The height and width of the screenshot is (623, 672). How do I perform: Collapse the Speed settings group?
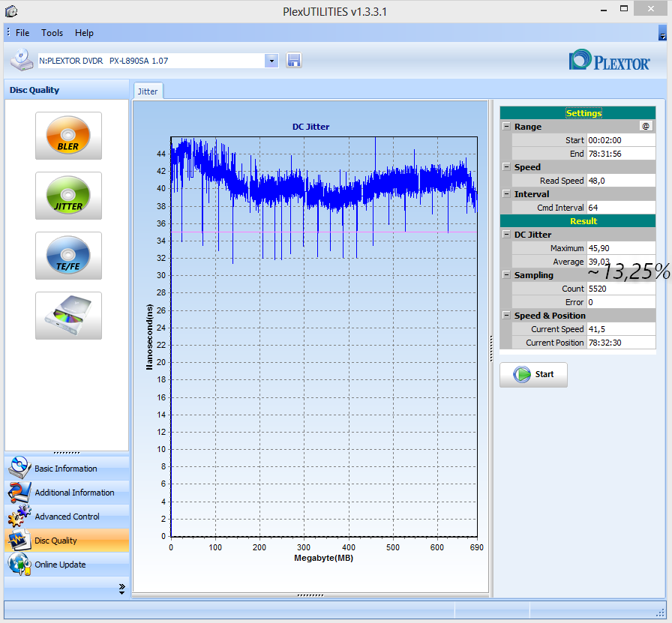(x=506, y=166)
